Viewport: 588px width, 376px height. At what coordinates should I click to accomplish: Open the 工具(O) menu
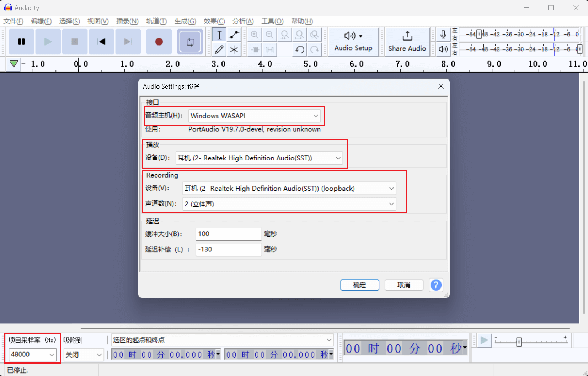pos(273,21)
